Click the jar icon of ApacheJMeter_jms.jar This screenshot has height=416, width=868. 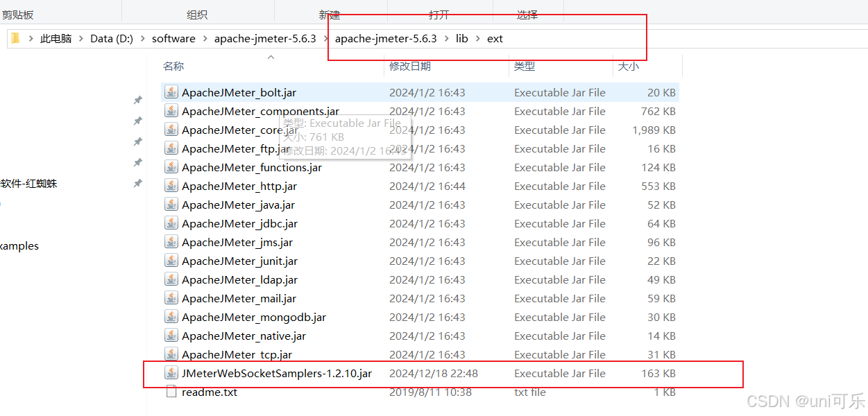click(x=171, y=242)
